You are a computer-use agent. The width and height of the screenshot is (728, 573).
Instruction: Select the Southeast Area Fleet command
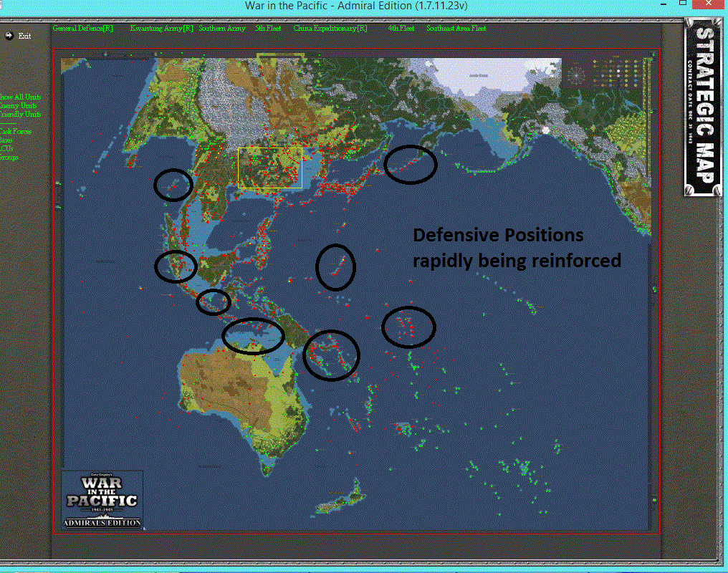(x=456, y=29)
